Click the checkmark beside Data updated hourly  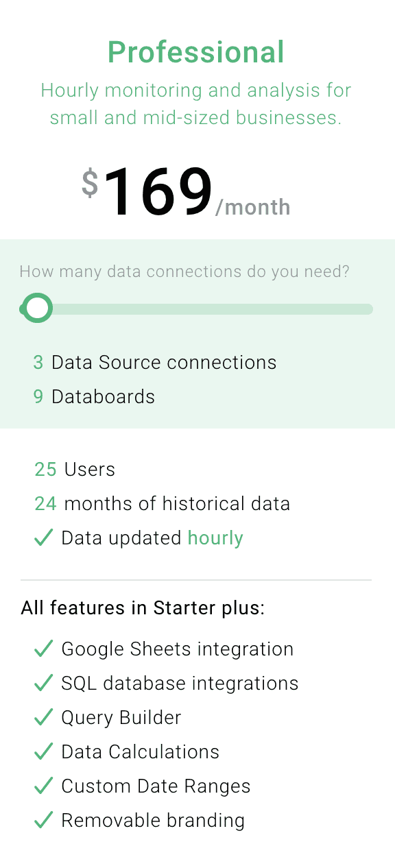[x=43, y=538]
